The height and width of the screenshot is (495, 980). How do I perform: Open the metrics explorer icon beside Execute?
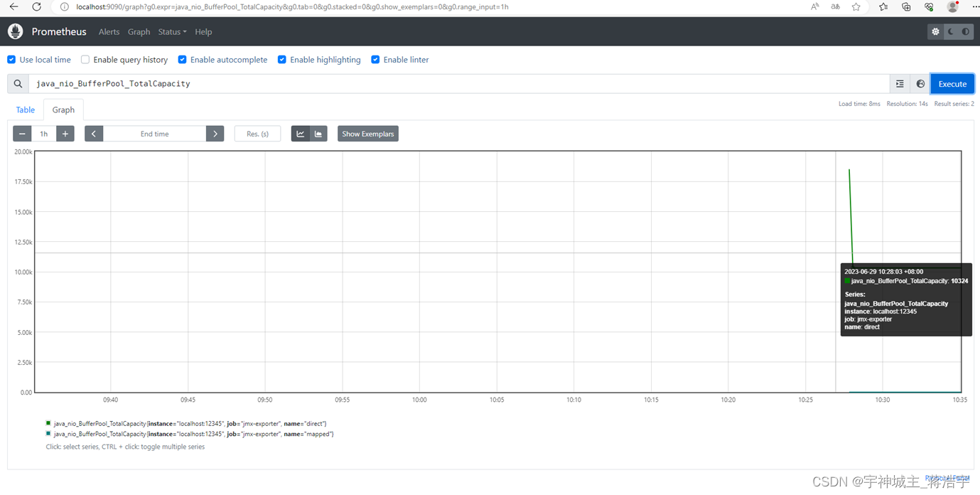pos(900,83)
